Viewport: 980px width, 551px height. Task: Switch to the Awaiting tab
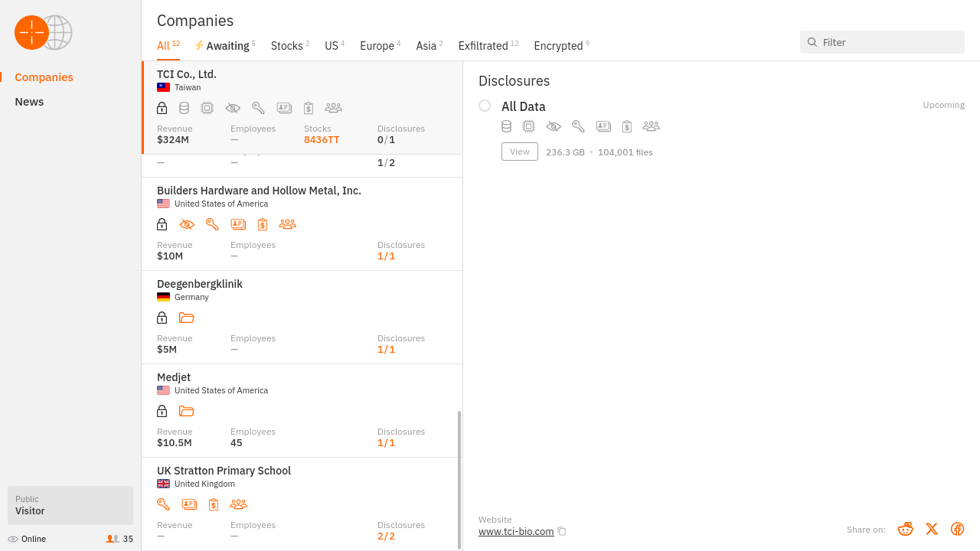click(225, 46)
